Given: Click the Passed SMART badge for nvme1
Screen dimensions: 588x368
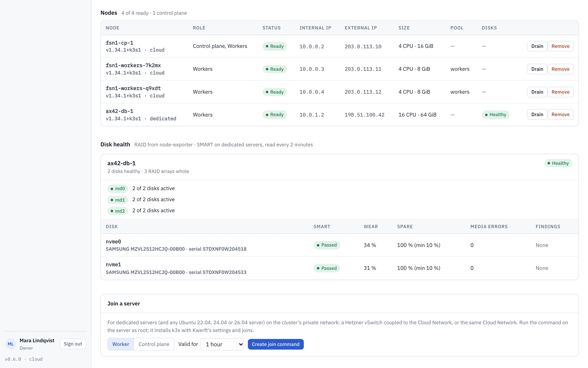Looking at the screenshot, I should [x=327, y=268].
